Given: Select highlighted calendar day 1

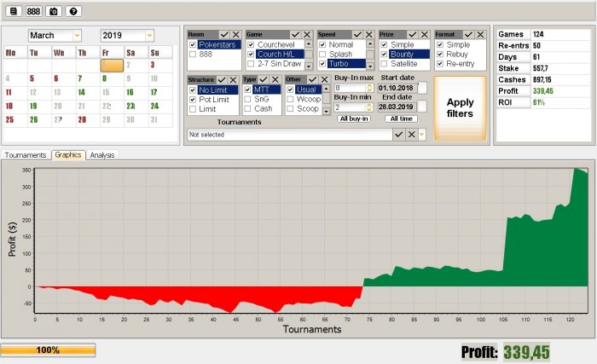Looking at the screenshot, I should pyautogui.click(x=112, y=65).
